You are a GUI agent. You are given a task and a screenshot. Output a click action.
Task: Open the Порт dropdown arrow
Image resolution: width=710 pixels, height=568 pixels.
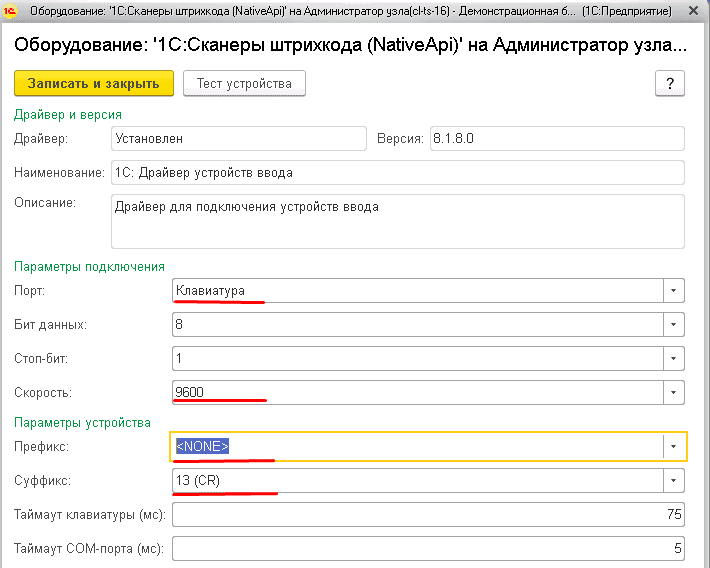674,290
